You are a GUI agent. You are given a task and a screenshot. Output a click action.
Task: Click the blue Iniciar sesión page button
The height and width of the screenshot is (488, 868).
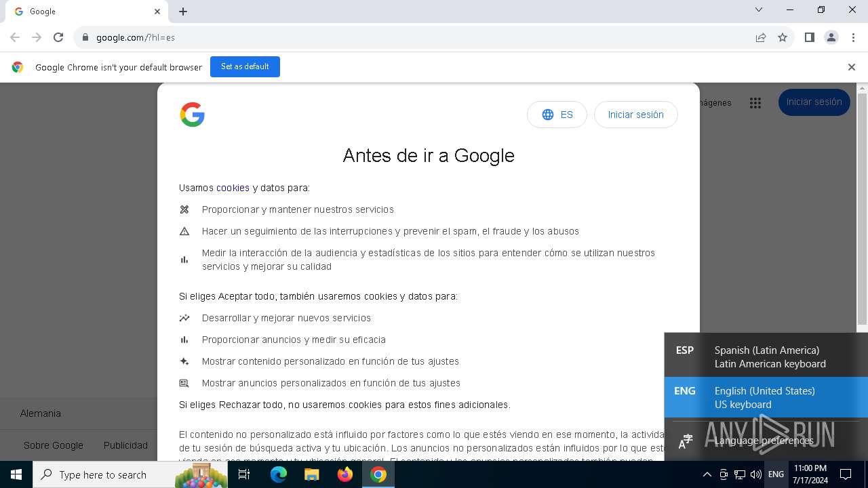(x=814, y=102)
